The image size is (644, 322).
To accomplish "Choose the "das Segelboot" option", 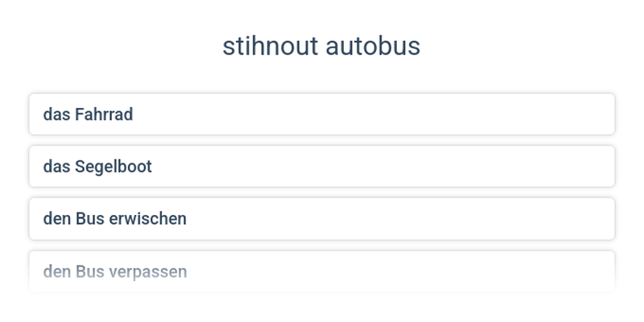I will pos(322,167).
